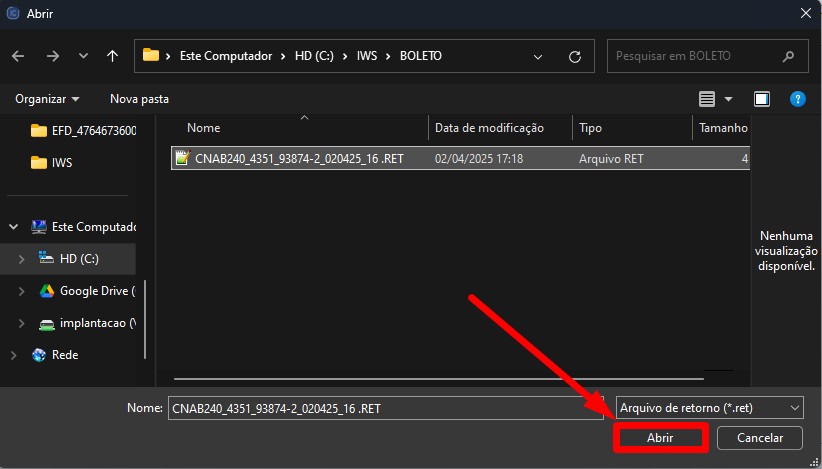The image size is (822, 469).
Task: Click the 'Arquivo RET' type cell
Action: click(611, 159)
